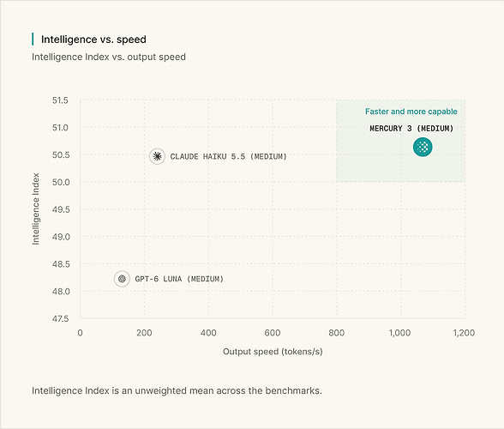The image size is (504, 429).
Task: Click the 51.5 y-axis tick label
Action: click(60, 100)
